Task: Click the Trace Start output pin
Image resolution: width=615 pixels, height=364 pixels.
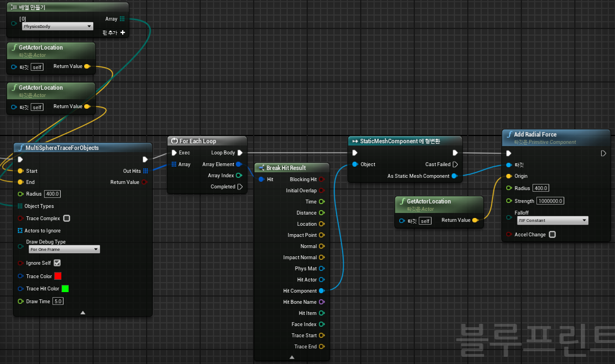Action: point(322,336)
